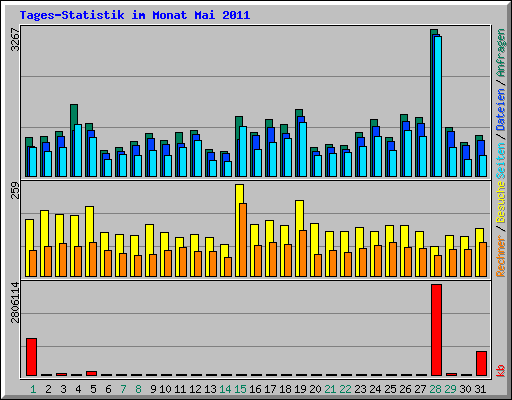Click the 'Rechner' legend label

(501, 256)
